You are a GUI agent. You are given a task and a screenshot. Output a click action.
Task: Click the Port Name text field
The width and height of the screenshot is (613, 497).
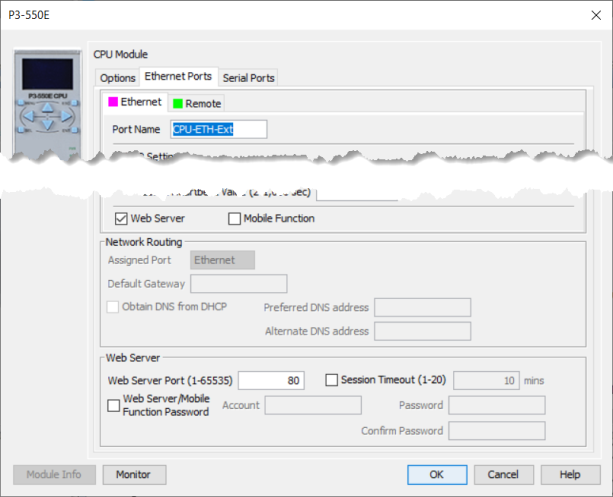pos(220,129)
